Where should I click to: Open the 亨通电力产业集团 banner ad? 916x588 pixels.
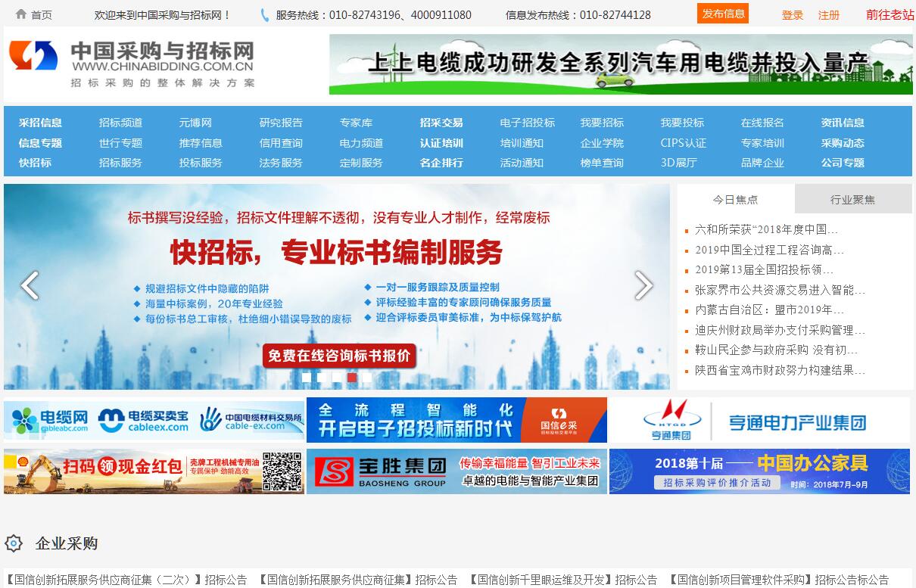(759, 420)
